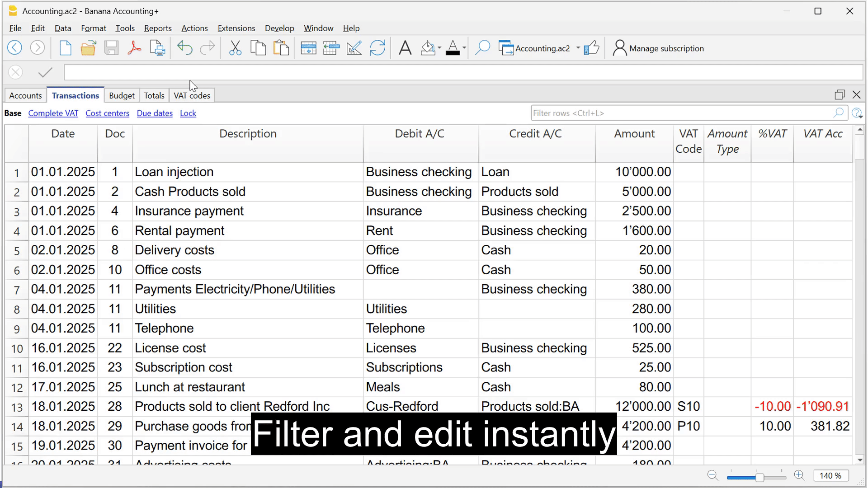Screen dimensions: 868x488
Task: Open a file with folder icon
Action: 88,48
